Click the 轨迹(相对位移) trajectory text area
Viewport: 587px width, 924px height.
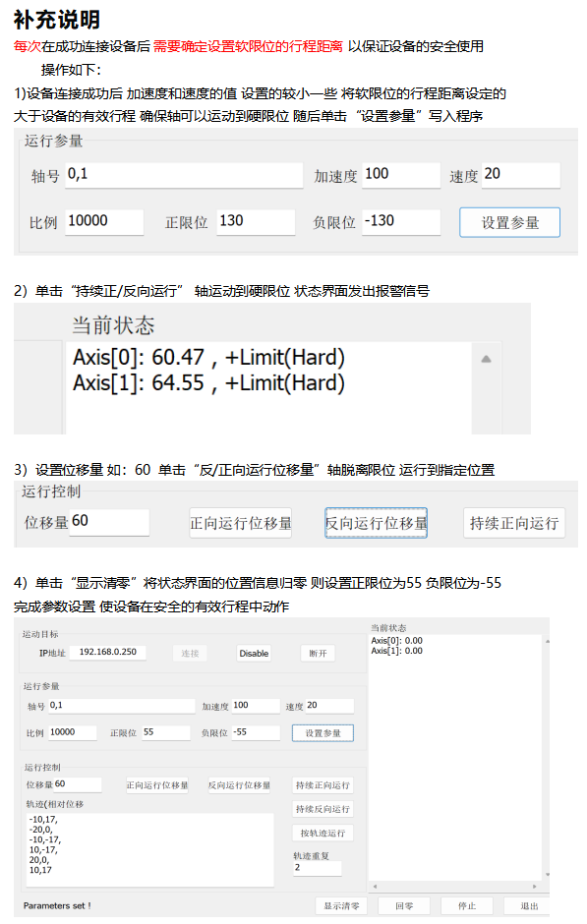[150, 849]
